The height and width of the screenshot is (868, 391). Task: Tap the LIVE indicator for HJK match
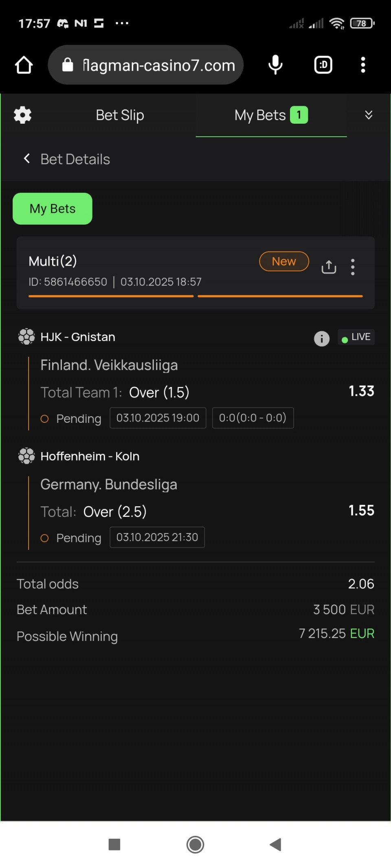click(x=356, y=337)
